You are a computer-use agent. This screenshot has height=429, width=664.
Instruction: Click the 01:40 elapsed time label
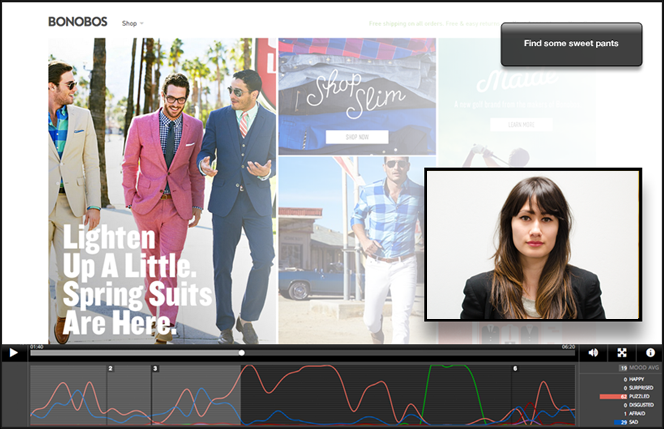coord(37,346)
